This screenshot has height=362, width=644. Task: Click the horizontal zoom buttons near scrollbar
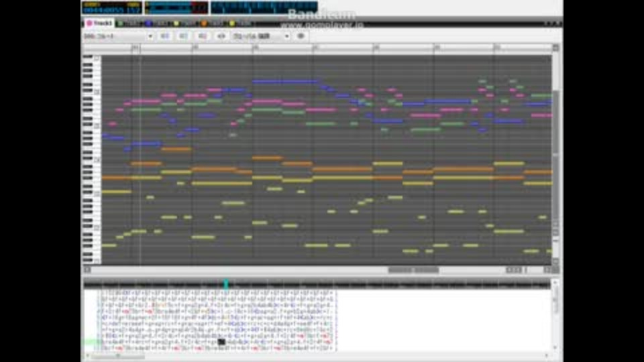[514, 270]
